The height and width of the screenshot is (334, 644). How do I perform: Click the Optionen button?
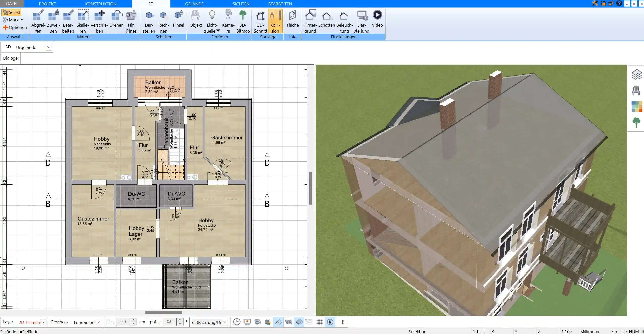click(15, 27)
